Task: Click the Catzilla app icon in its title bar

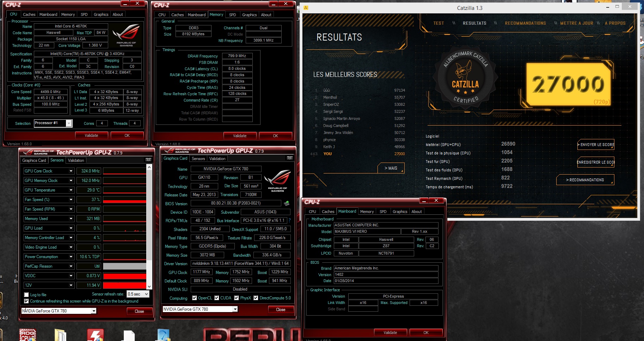Action: pyautogui.click(x=306, y=8)
